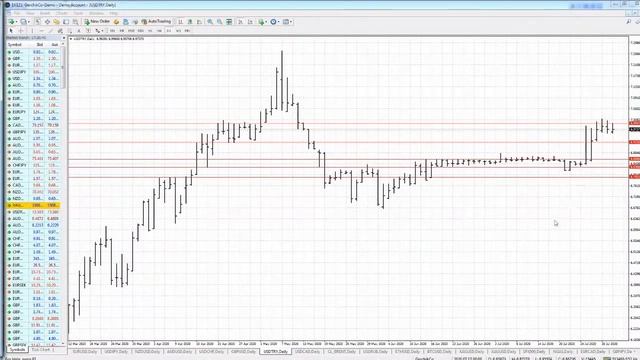Open the Periods clock icon
The width and height of the screenshot is (640, 360).
click(x=273, y=22)
